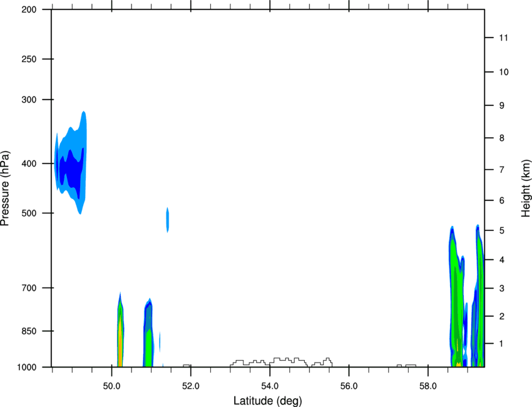Click the small light-blue patch near 500 hPa
The image size is (532, 407).
pyautogui.click(x=167, y=220)
